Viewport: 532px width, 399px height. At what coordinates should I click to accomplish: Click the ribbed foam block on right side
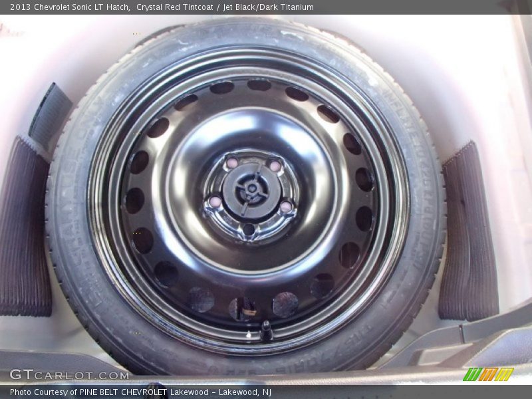click(x=469, y=233)
